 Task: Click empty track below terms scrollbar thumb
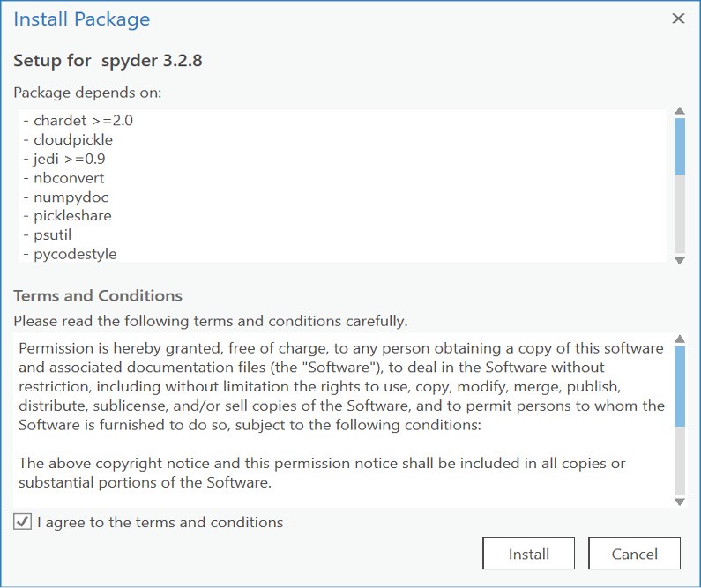pos(680,463)
